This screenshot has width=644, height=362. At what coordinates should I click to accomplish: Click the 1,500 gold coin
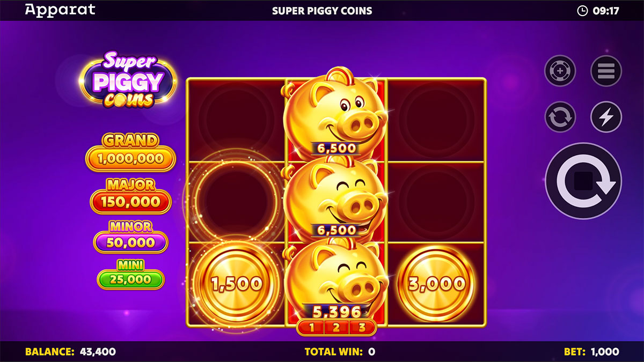(x=236, y=283)
